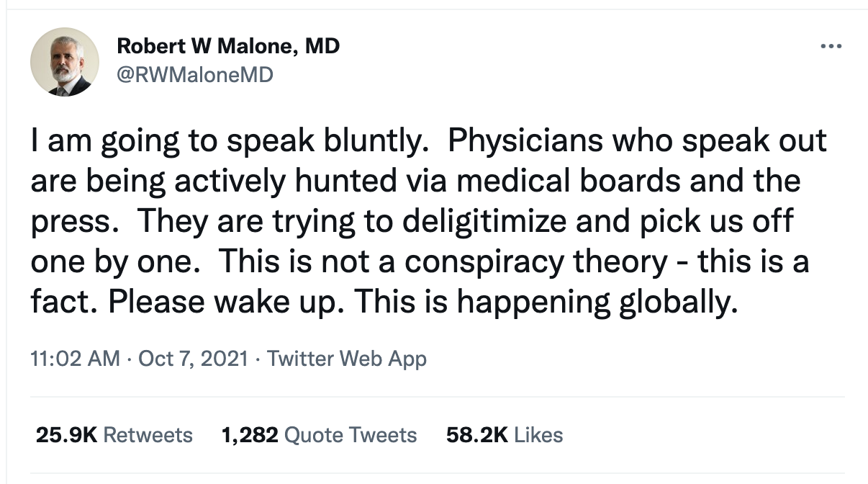Open the Twitter Web App source link
The height and width of the screenshot is (484, 868).
coord(347,359)
